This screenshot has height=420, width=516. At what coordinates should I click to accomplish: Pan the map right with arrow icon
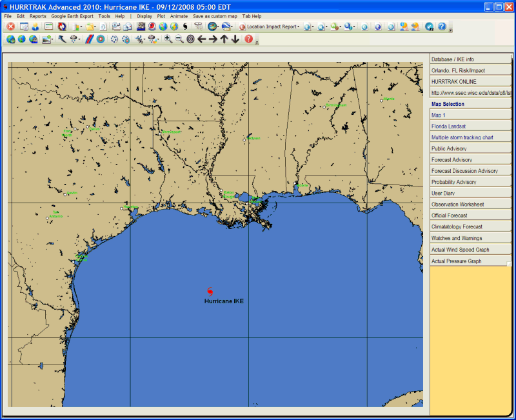pos(213,39)
